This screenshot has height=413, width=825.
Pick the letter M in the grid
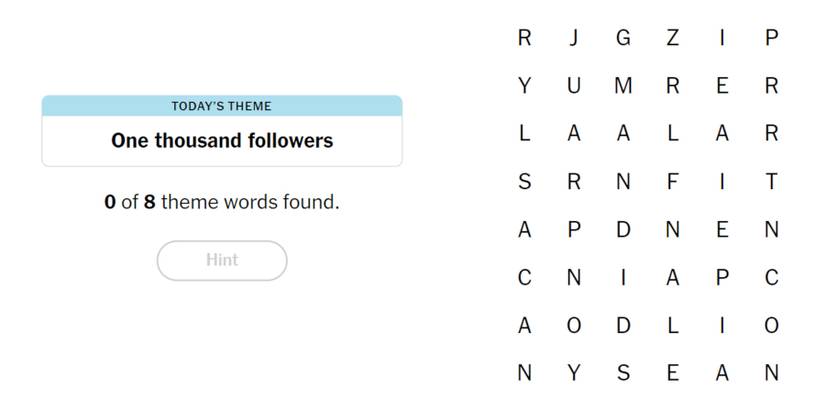pos(623,86)
